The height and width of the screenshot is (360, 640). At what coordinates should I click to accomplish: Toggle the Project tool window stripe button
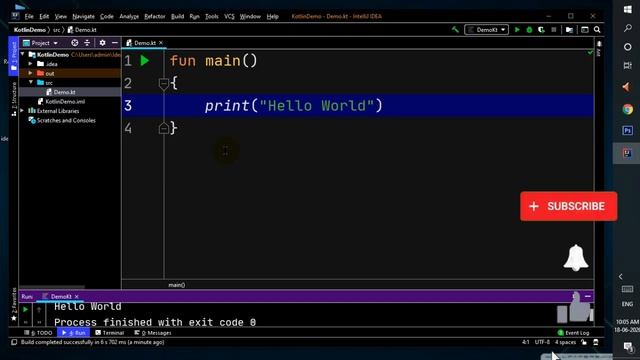pyautogui.click(x=13, y=56)
